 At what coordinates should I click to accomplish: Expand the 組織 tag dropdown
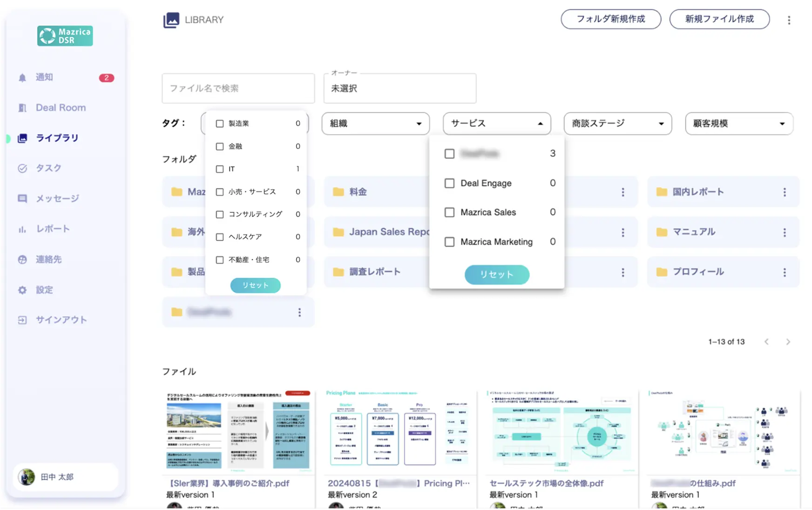coord(375,123)
